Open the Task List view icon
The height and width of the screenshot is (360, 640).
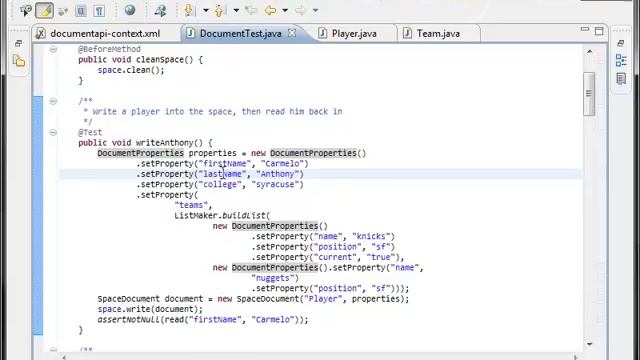(621, 78)
